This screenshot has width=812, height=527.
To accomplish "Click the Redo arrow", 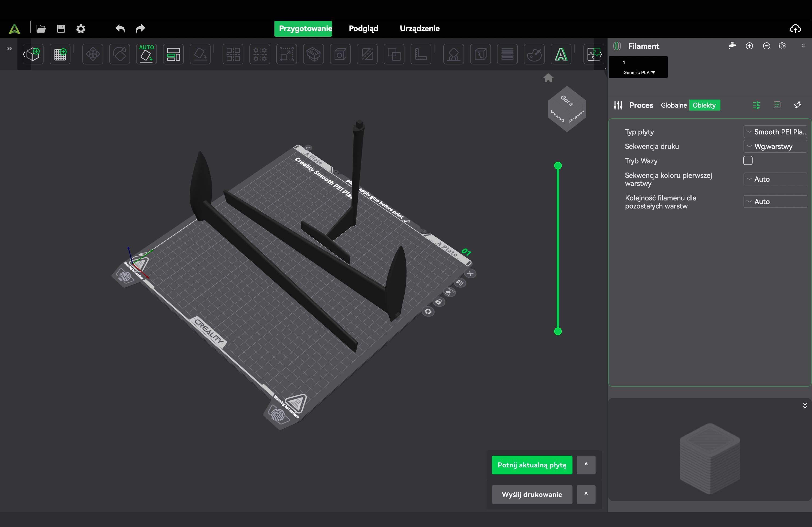I will click(140, 29).
